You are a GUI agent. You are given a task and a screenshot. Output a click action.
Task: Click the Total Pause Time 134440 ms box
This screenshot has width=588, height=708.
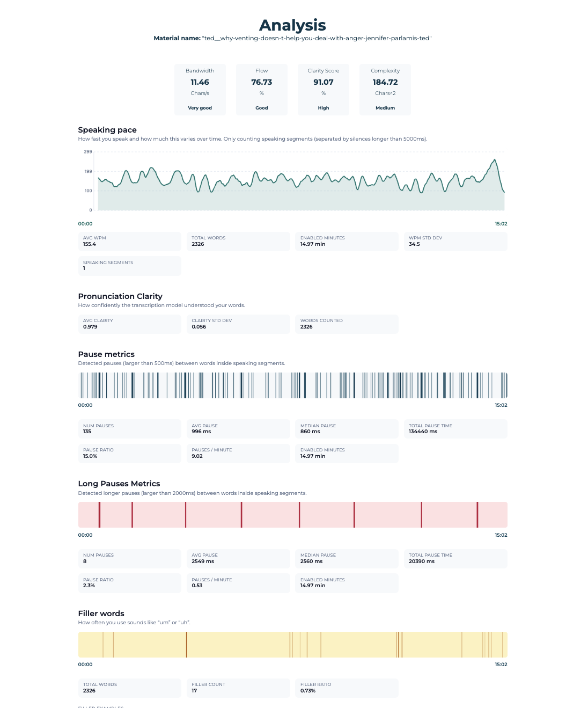[455, 429]
